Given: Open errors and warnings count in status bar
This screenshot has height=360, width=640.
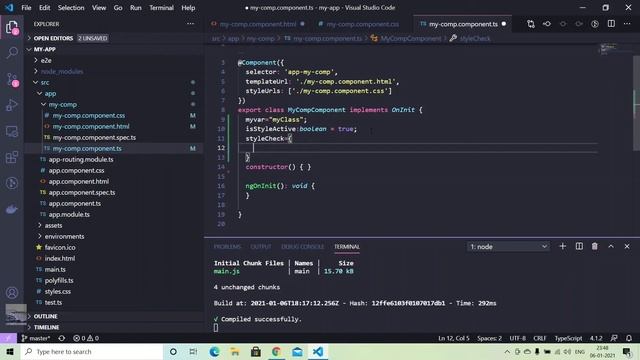Looking at the screenshot, I should point(86,338).
